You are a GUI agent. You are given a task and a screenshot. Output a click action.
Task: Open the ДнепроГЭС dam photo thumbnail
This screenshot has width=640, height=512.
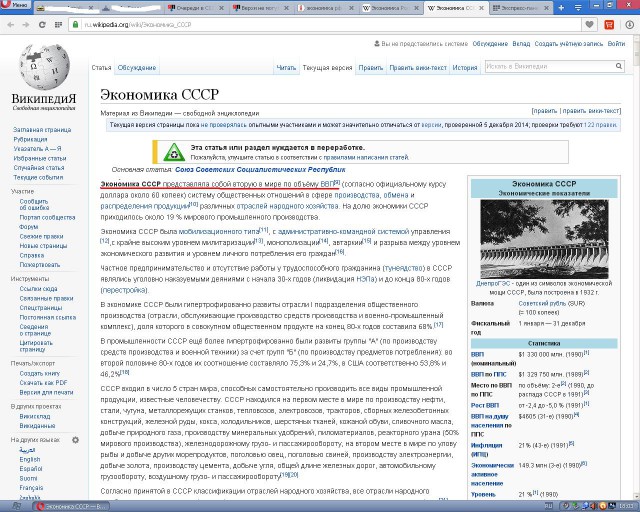coord(544,239)
